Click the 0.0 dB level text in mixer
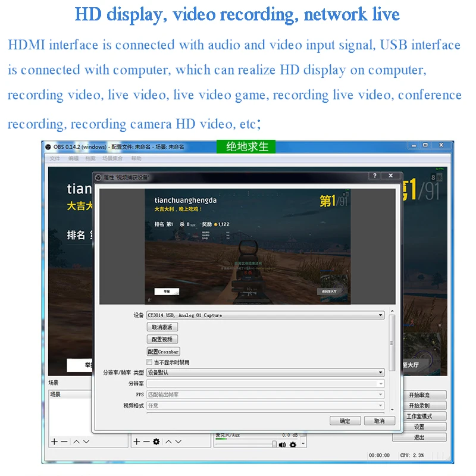Screen dimensions: 476x476 coord(290,436)
